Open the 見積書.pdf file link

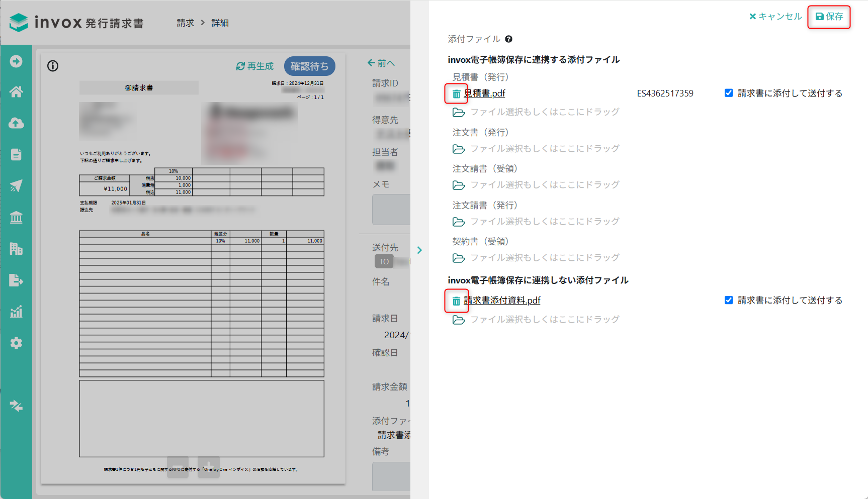pos(484,93)
